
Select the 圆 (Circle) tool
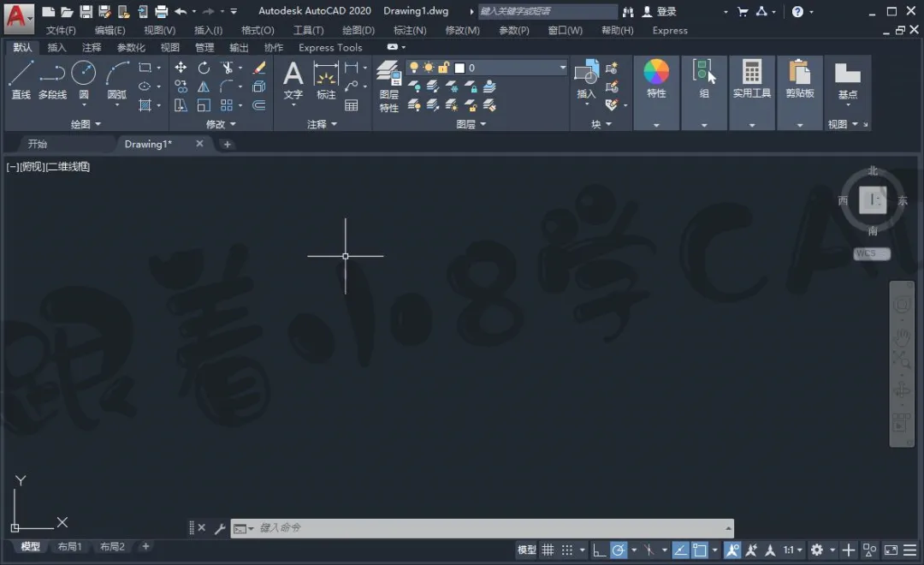click(x=84, y=80)
